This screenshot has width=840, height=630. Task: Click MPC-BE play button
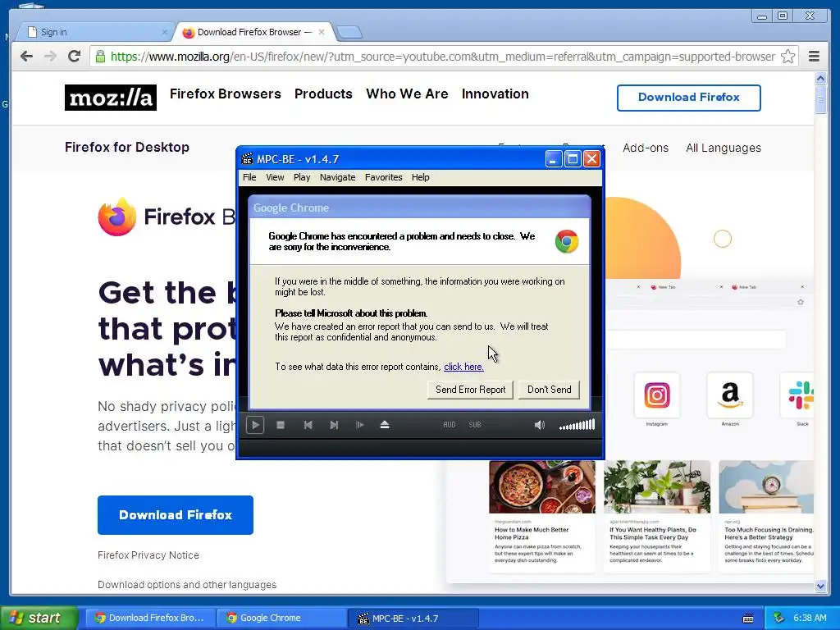click(255, 425)
